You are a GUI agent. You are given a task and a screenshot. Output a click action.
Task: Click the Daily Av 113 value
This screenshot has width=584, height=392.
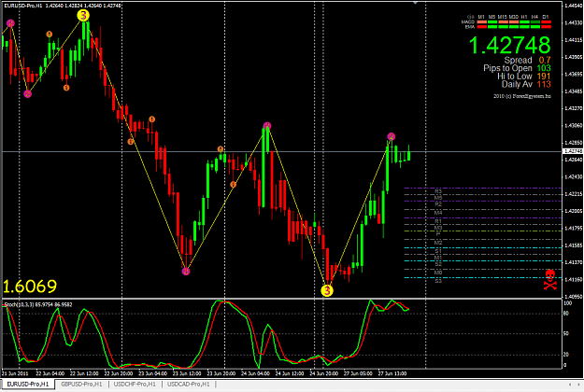tap(544, 84)
